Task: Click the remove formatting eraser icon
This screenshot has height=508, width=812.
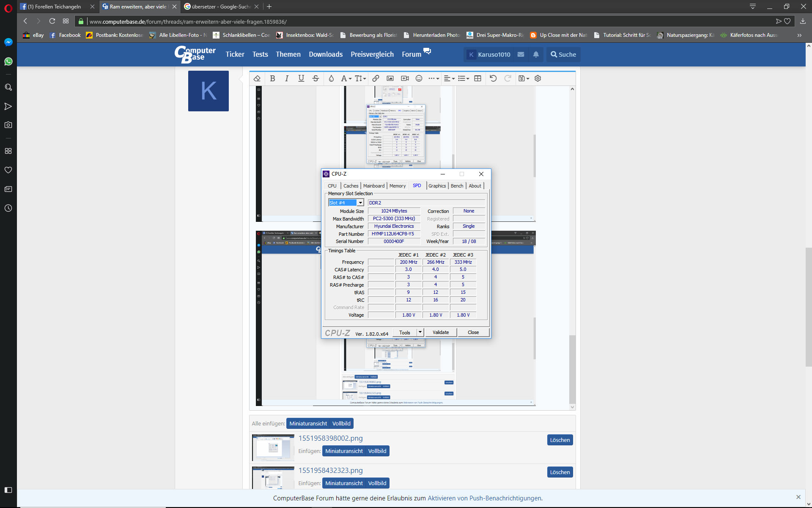Action: [257, 78]
